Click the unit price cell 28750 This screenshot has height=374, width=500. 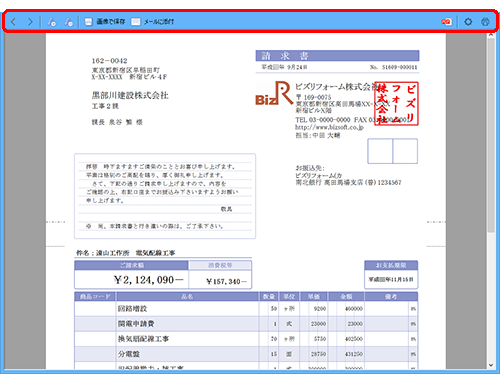pyautogui.click(x=318, y=354)
